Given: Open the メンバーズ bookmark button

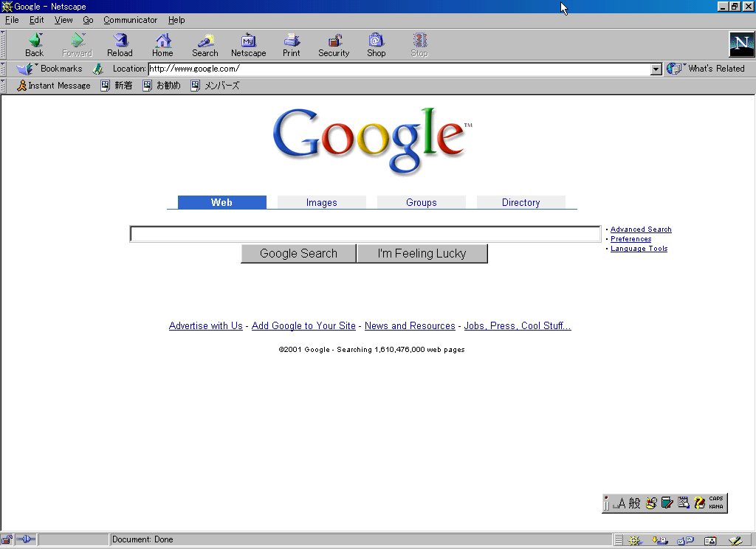Looking at the screenshot, I should [x=215, y=86].
